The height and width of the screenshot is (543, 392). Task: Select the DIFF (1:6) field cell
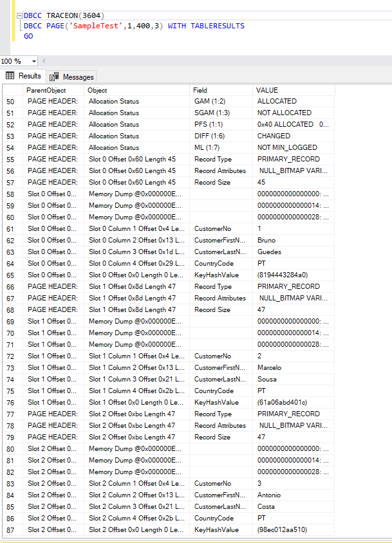pos(221,136)
